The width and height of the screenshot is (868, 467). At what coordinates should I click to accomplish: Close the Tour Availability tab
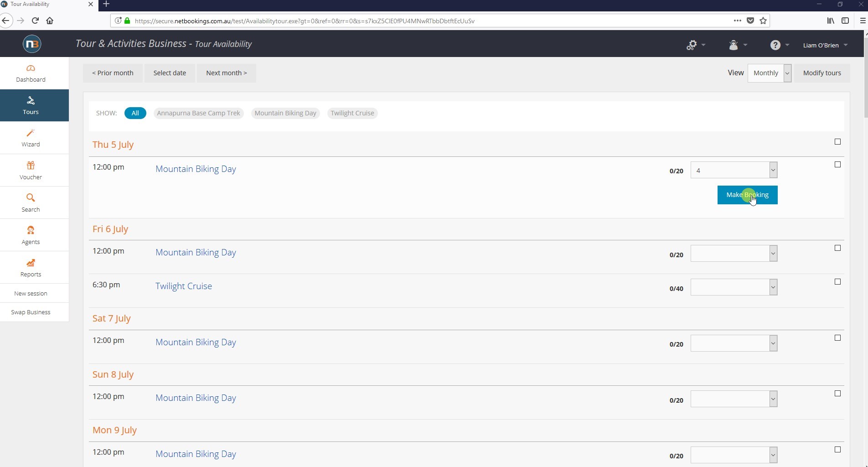coord(90,4)
